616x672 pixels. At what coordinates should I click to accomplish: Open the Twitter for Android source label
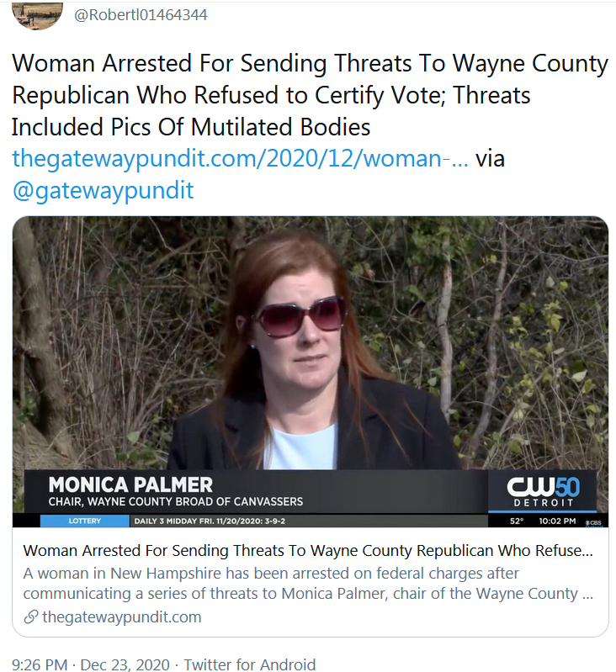249,664
